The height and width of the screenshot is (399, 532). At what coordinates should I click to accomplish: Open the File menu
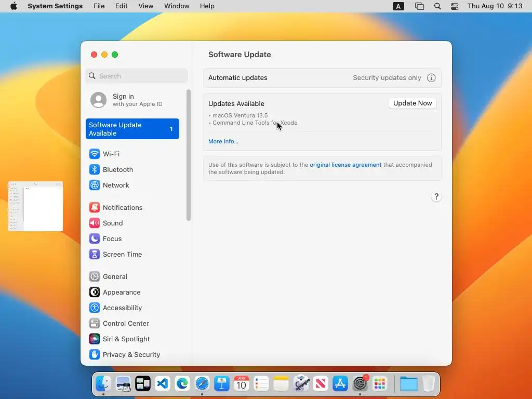(99, 6)
